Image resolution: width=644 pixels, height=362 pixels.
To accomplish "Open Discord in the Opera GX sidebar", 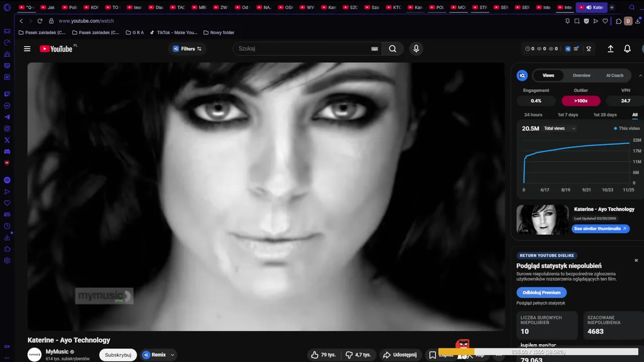I will 7,151.
